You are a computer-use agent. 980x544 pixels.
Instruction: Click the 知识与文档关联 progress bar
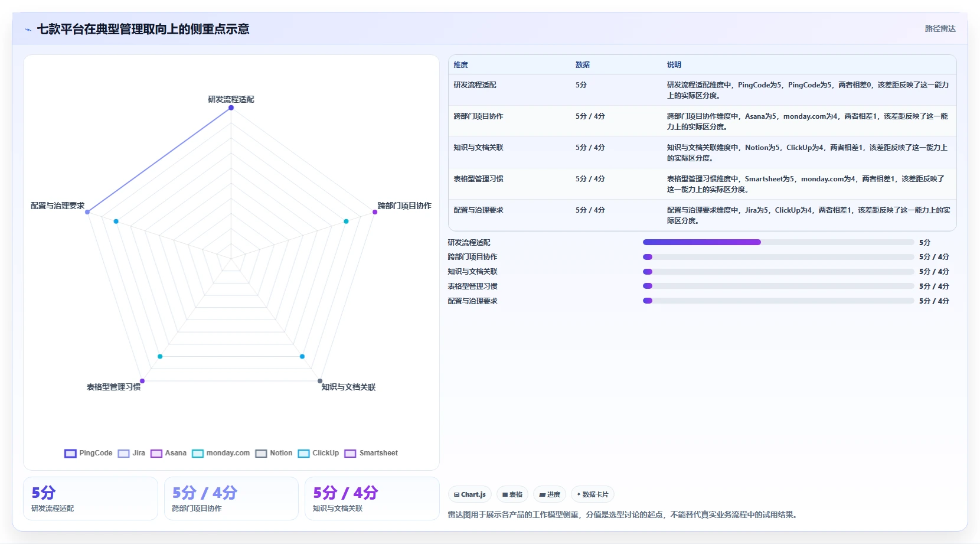(x=778, y=272)
